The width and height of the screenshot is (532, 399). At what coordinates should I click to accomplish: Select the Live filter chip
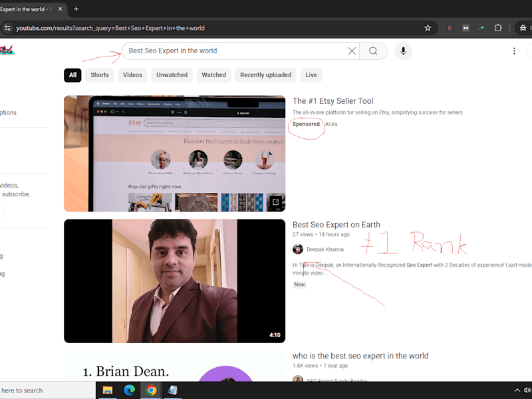tap(311, 75)
